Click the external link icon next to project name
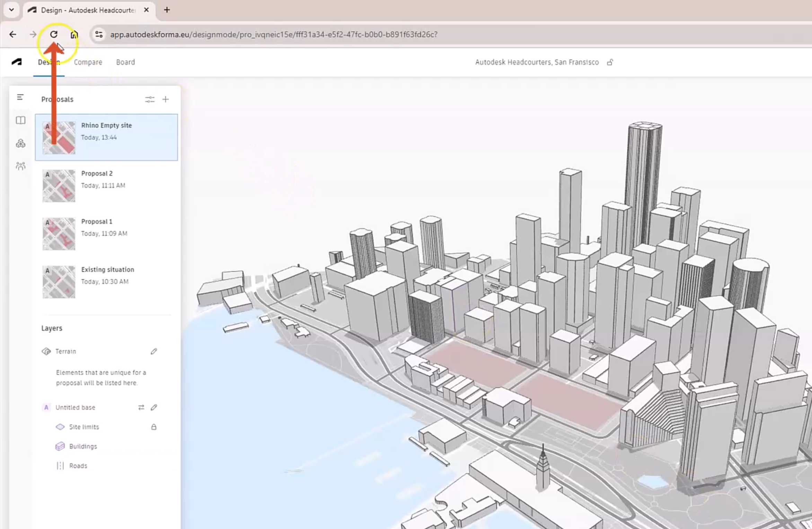 610,62
